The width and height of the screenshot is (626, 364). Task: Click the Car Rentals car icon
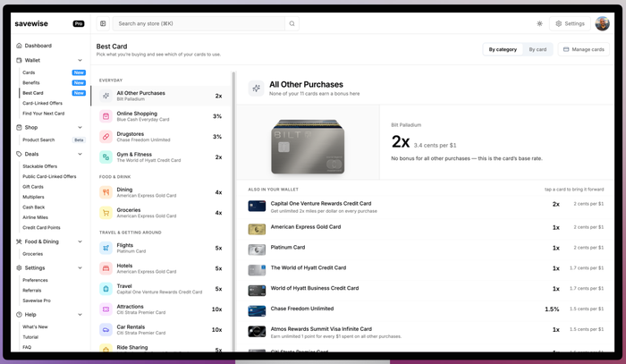pos(106,329)
